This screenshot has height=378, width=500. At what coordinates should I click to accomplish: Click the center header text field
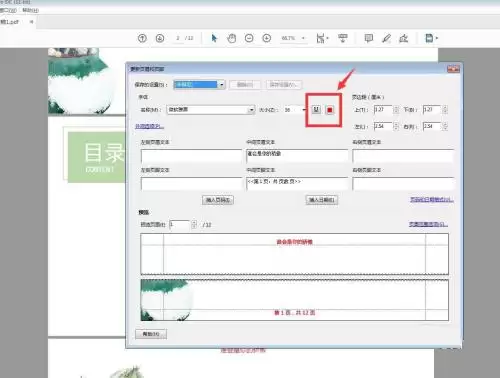click(297, 155)
